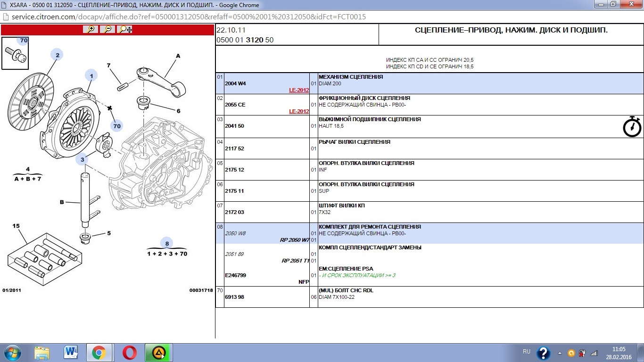
Task: Click the Show desktop strip
Action: [x=640, y=353]
